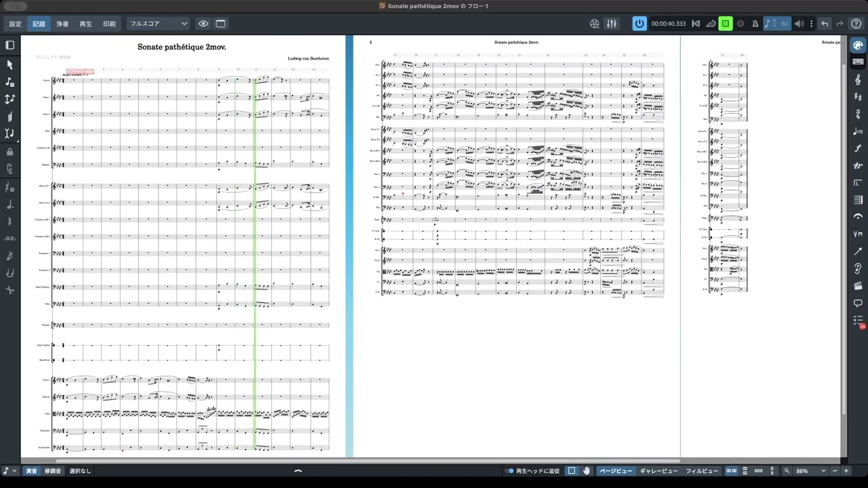Open the Tempo panel icon
The width and height of the screenshot is (868, 488).
[x=858, y=131]
